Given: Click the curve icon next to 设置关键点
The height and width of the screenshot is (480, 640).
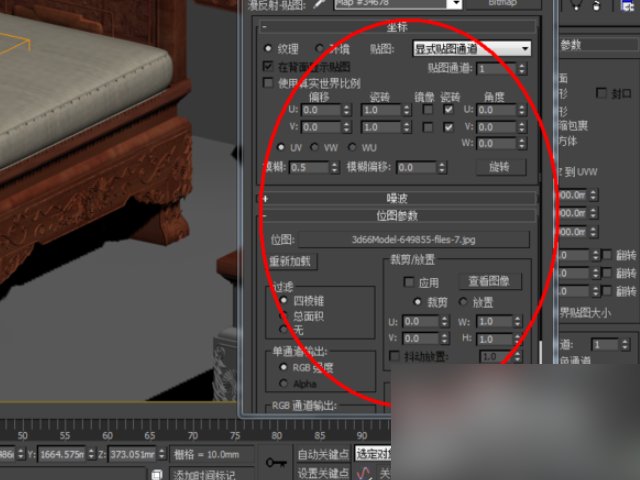Looking at the screenshot, I should pos(367,473).
